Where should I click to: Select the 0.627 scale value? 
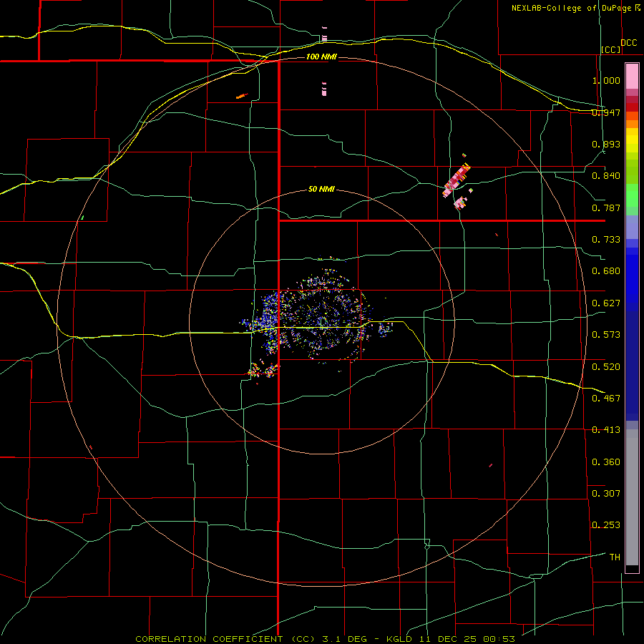[x=606, y=303]
